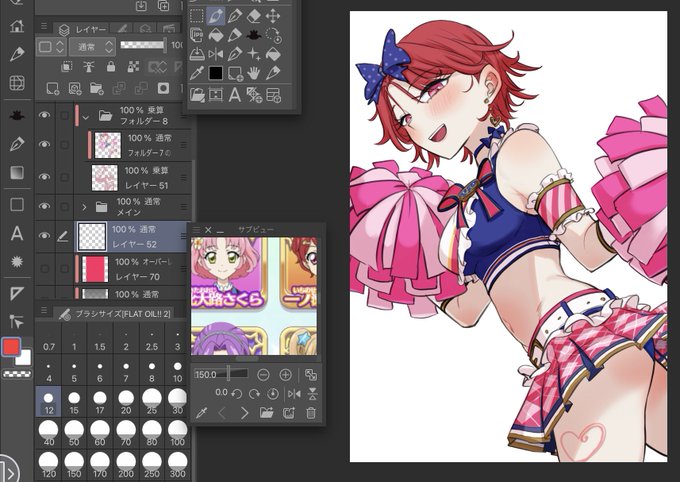
Task: Zoom in the sub view with plus icon
Action: [x=285, y=374]
